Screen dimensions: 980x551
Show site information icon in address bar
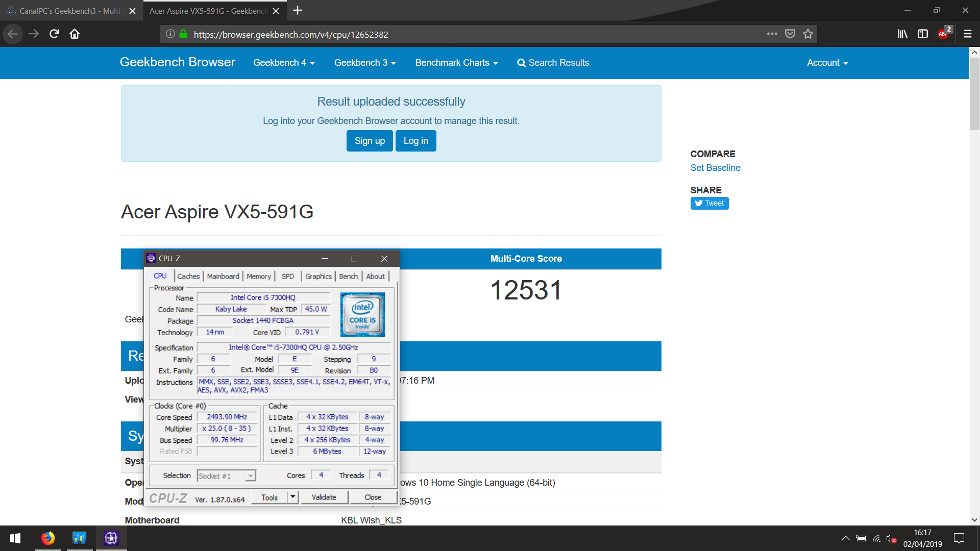click(x=170, y=34)
